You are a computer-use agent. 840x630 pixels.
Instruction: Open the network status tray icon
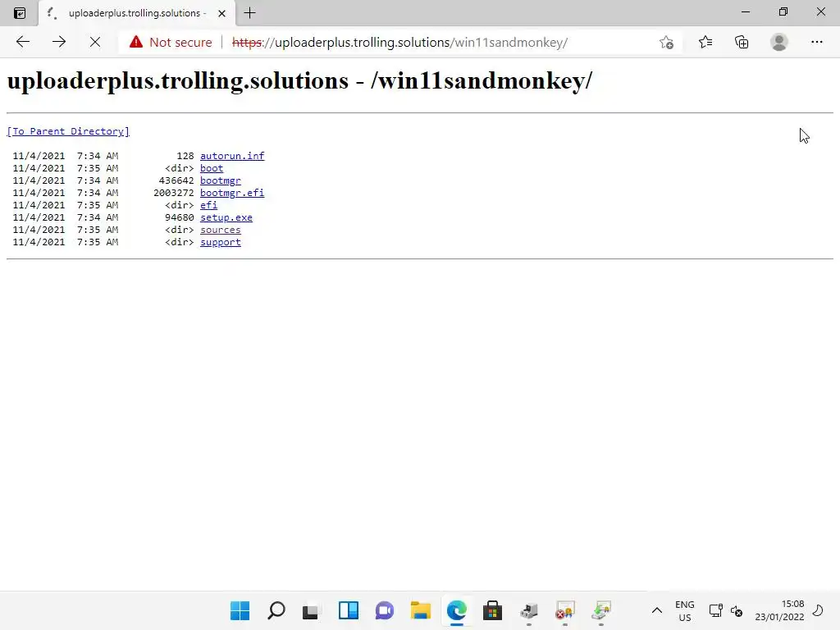pos(715,610)
